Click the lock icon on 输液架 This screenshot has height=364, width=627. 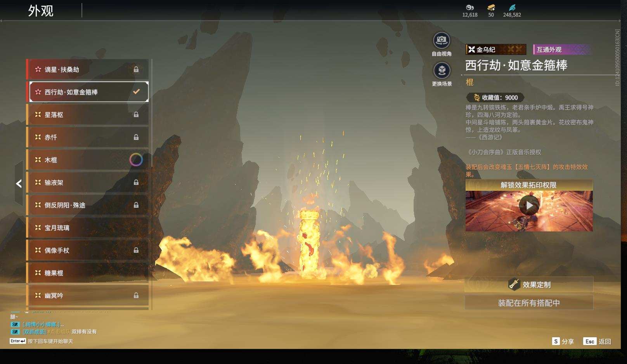(x=136, y=182)
